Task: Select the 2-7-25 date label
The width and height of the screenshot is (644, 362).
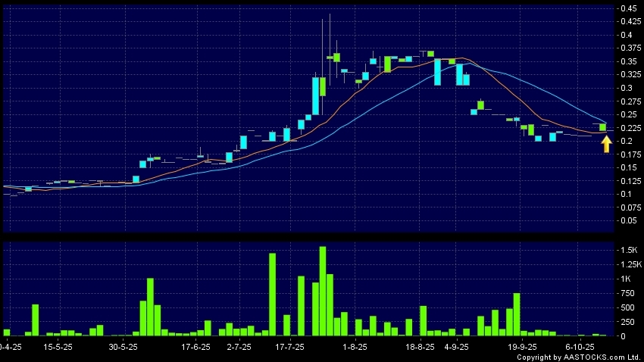Action: tap(239, 346)
